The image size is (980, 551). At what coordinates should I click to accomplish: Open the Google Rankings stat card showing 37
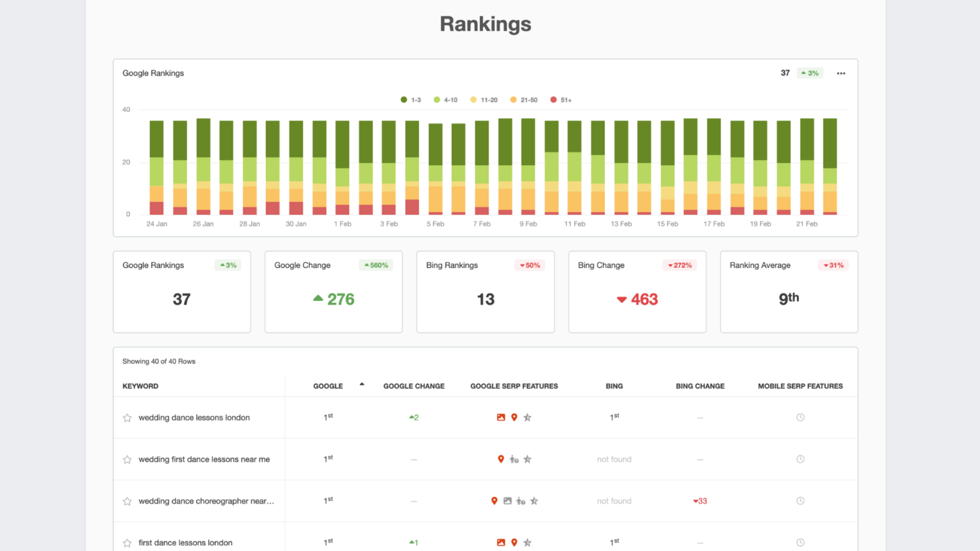(182, 292)
